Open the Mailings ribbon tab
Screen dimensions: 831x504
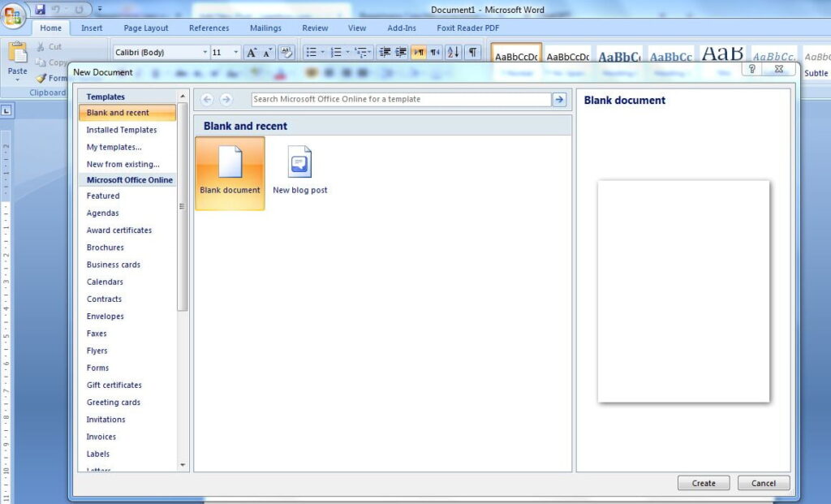click(x=265, y=28)
